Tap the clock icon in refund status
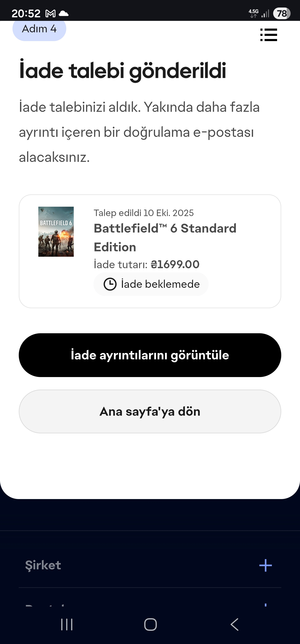This screenshot has height=644, width=300. 110,284
